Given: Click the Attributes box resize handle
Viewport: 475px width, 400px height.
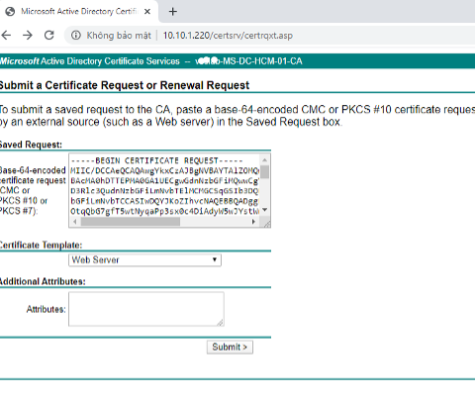Looking at the screenshot, I should (x=220, y=323).
